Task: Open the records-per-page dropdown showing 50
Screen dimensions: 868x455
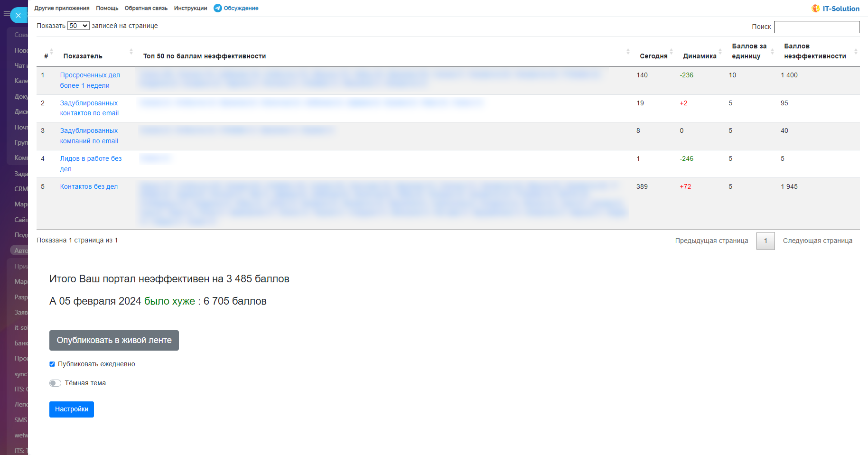Action: [78, 26]
